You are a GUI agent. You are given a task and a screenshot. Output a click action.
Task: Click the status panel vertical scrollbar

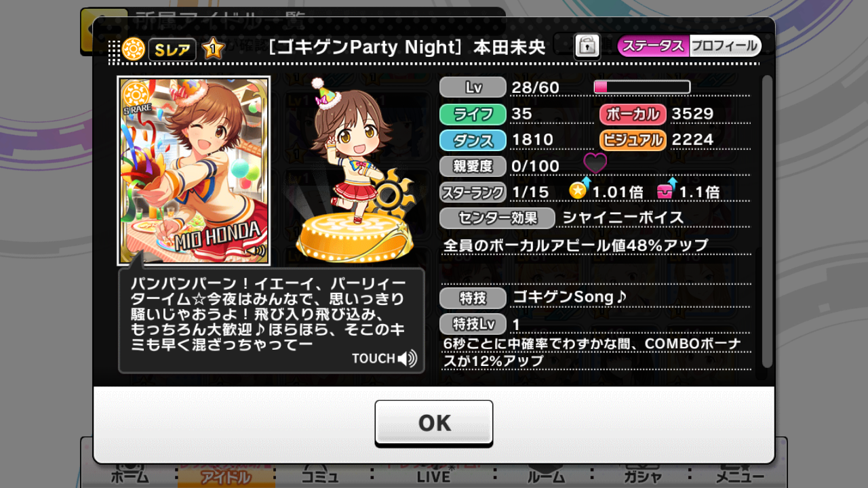click(x=767, y=221)
